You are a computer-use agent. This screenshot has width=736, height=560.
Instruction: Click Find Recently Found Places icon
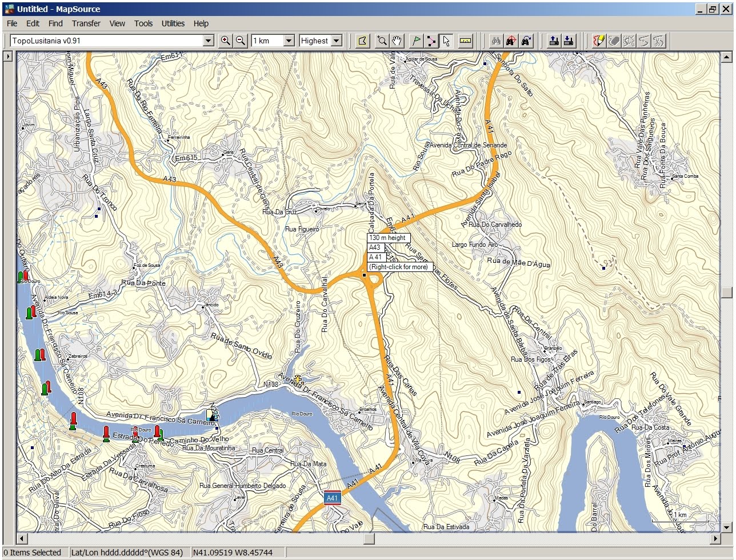click(x=526, y=41)
